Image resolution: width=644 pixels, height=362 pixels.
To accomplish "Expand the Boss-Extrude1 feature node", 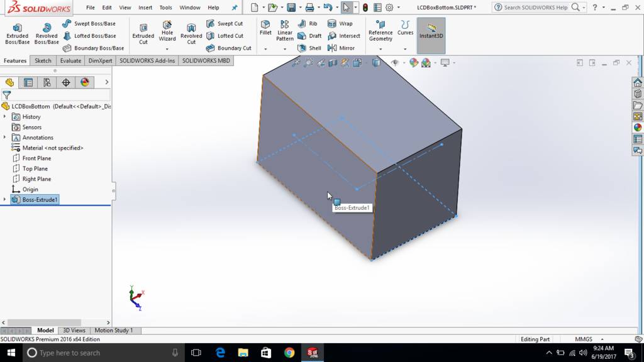I will (4, 199).
